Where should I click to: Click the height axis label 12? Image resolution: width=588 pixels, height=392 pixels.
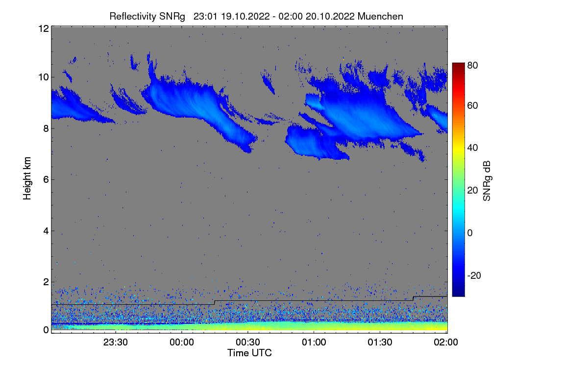[43, 28]
